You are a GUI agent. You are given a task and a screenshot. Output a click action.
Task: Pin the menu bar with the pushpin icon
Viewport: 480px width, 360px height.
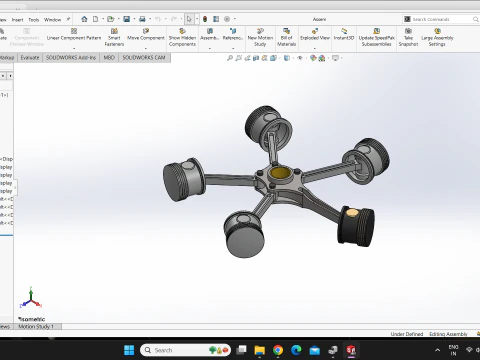click(x=68, y=19)
